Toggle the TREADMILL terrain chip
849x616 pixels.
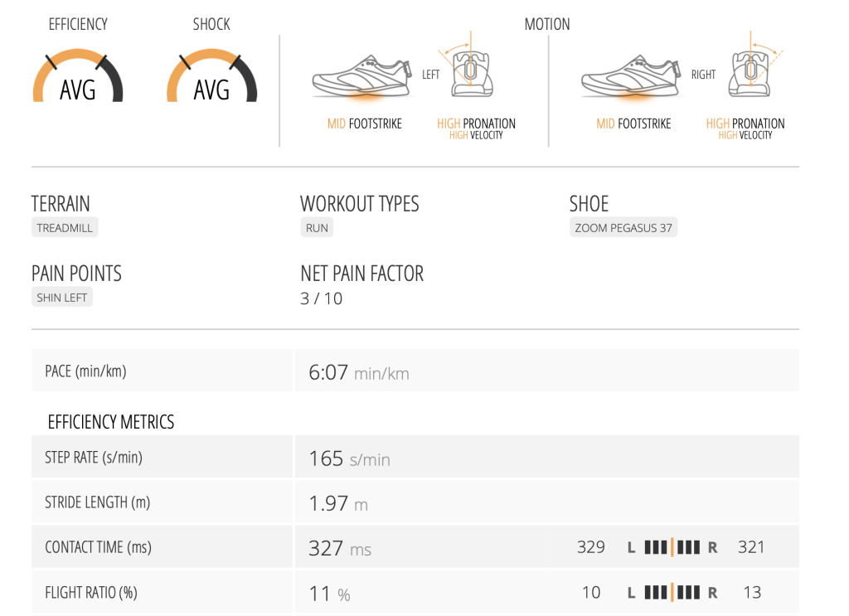point(65,226)
